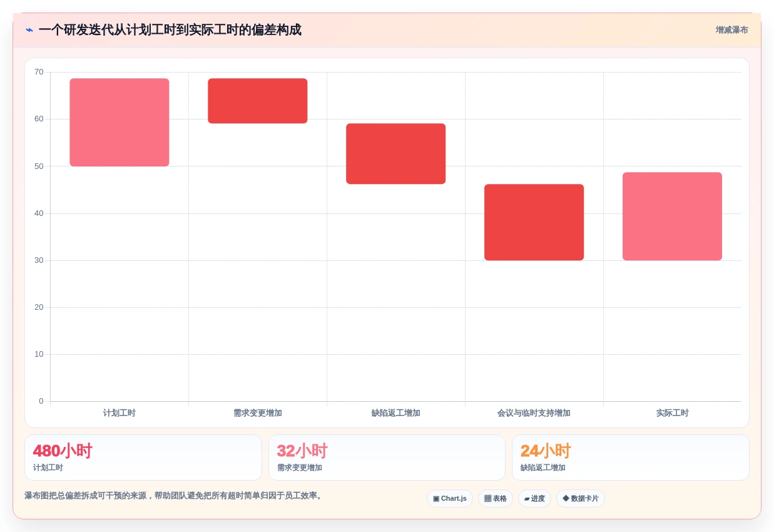
Task: Select the 数据卡片 tag chip
Action: tap(581, 499)
